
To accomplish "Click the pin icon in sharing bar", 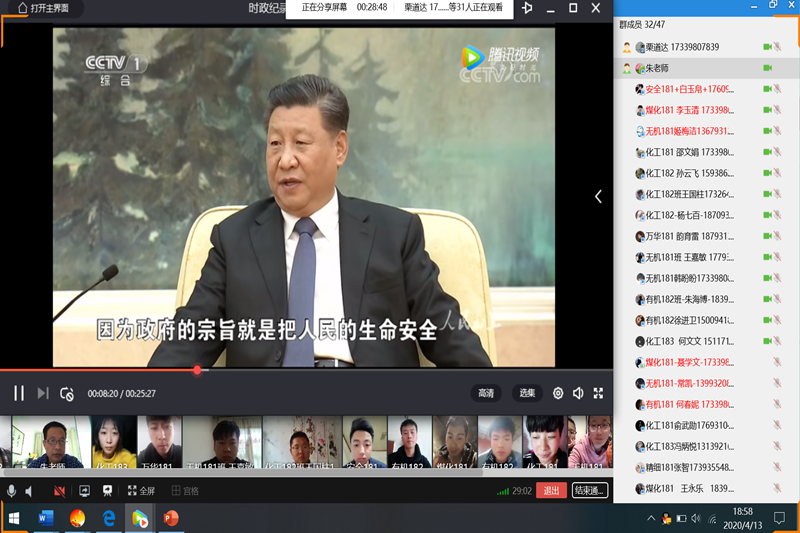I will coord(528,8).
